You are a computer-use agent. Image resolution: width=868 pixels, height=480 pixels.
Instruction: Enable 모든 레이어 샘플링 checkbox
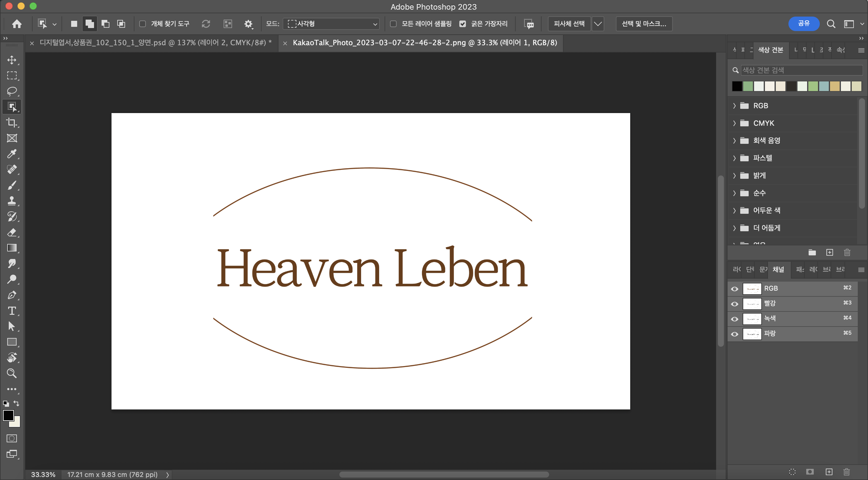[x=393, y=24]
